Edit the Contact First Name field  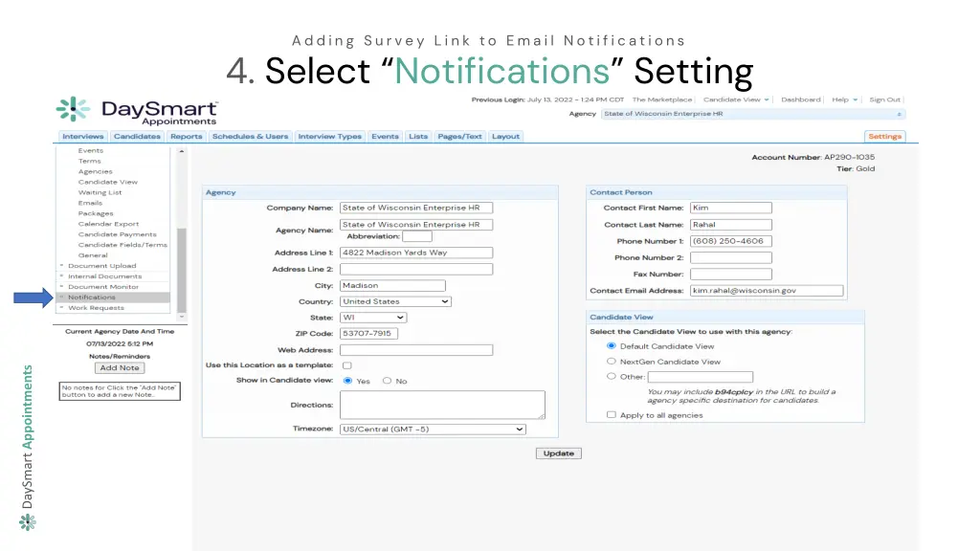point(730,208)
